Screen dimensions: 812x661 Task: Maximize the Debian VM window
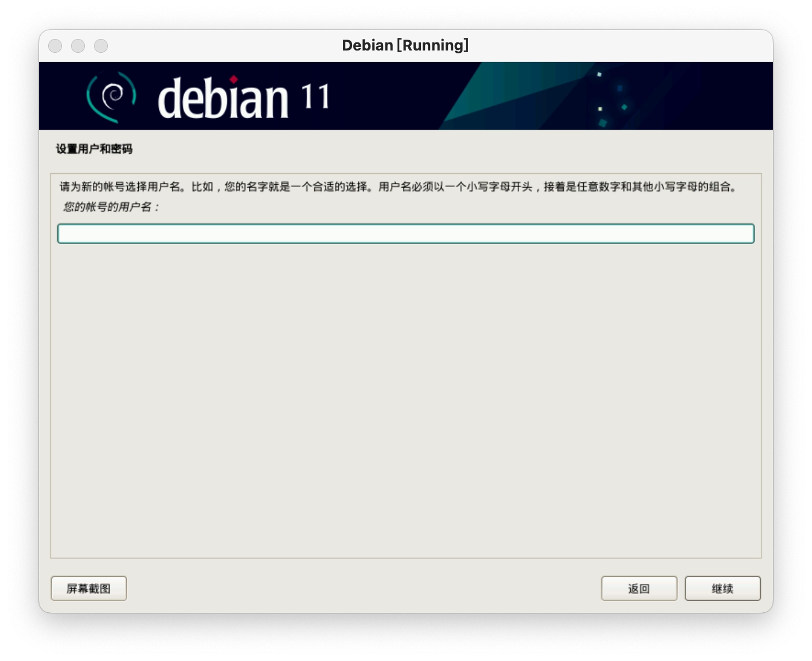click(101, 46)
